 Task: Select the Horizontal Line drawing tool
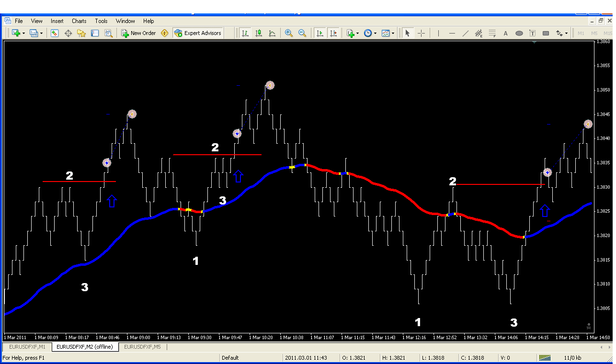pos(452,33)
